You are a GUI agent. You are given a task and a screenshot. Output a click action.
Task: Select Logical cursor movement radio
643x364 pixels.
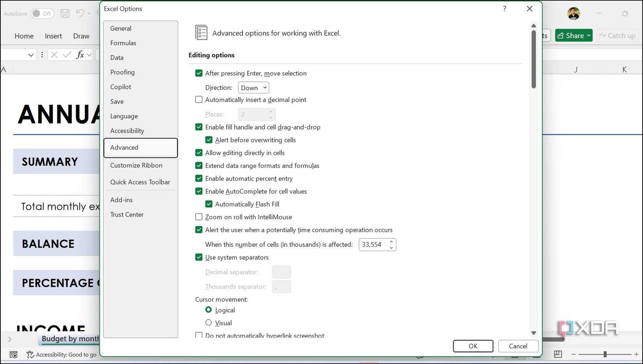pyautogui.click(x=208, y=310)
